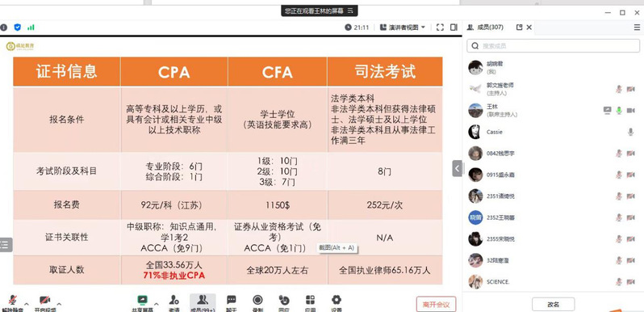Collapse members panel with the side arrow handle
Viewport: 644px width, 312px height.
click(x=457, y=168)
